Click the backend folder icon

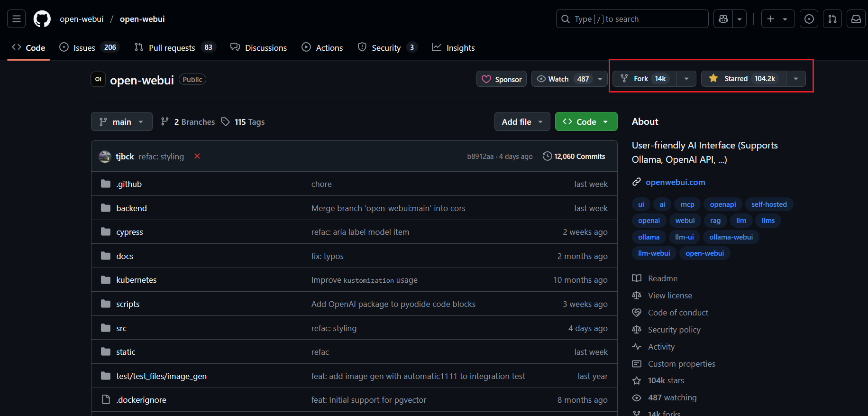click(x=106, y=208)
